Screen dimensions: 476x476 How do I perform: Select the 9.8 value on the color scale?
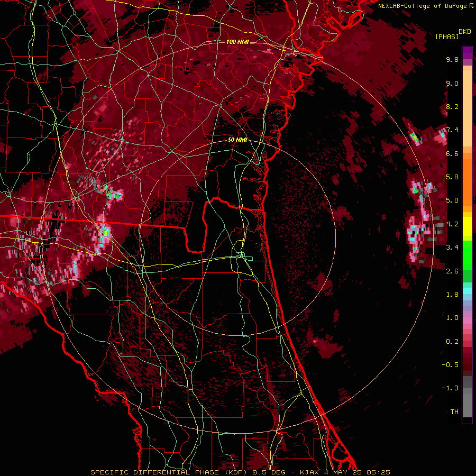452,59
